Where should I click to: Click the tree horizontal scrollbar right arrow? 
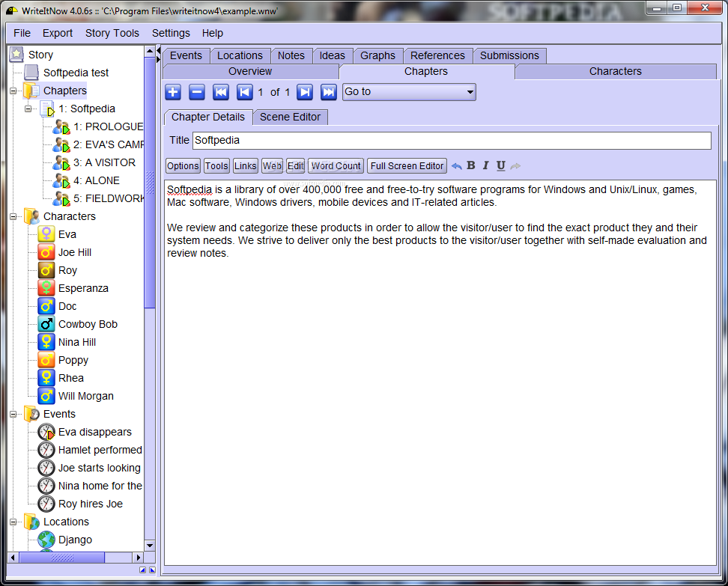click(138, 558)
